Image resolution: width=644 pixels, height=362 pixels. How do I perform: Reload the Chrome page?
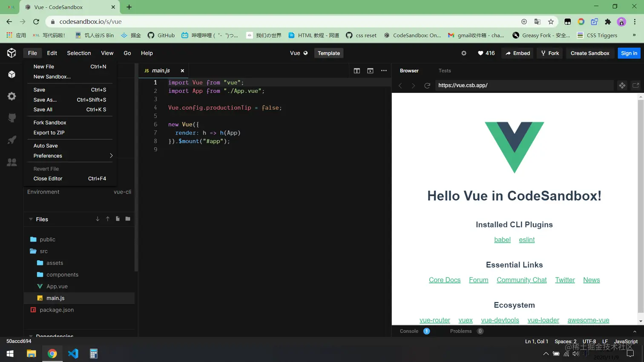click(x=36, y=22)
